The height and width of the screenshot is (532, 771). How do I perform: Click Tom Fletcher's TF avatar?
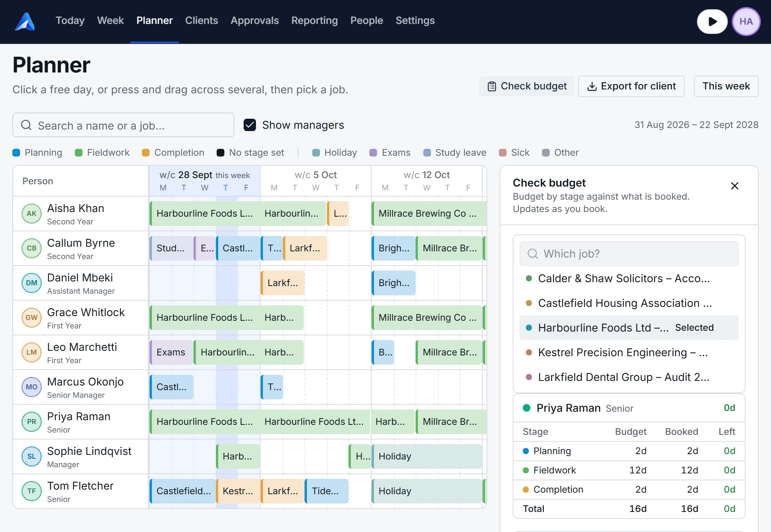32,491
